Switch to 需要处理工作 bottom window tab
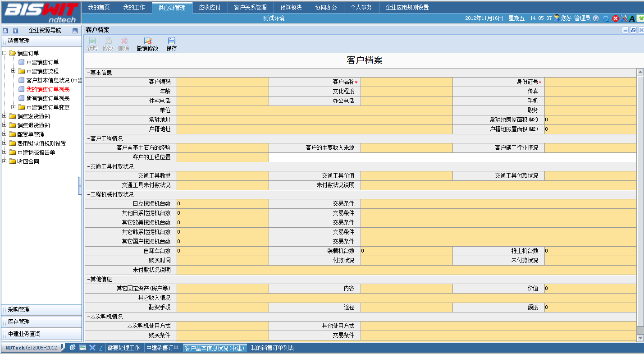644x354 pixels. click(x=123, y=348)
